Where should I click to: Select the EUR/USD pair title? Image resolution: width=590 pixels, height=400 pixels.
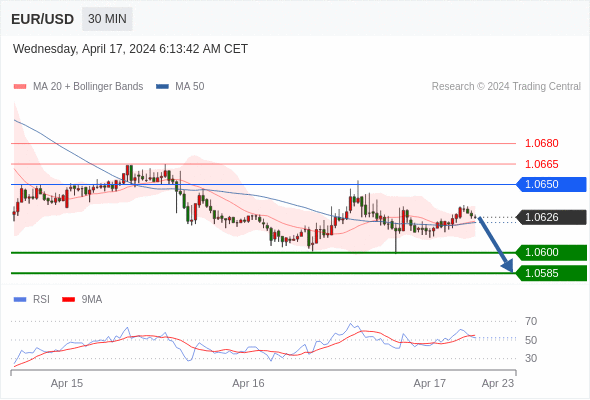click(43, 19)
